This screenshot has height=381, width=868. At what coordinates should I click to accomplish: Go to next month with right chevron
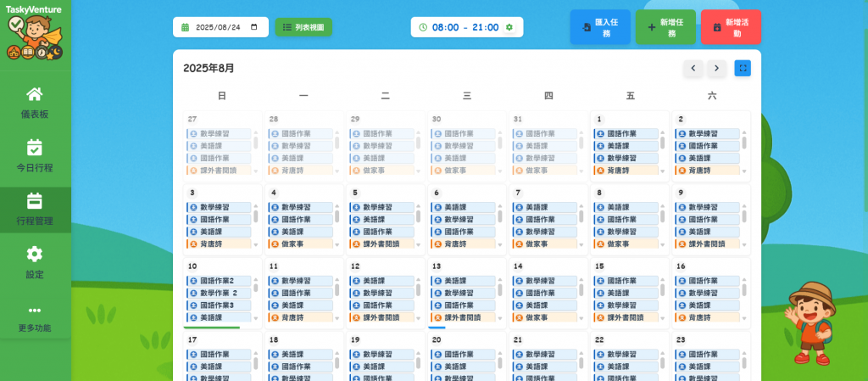[x=717, y=68]
